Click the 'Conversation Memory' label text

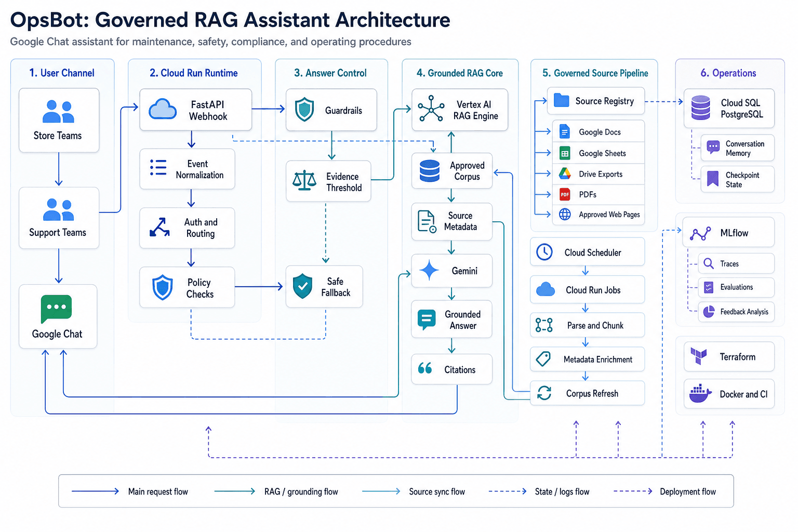click(x=745, y=148)
